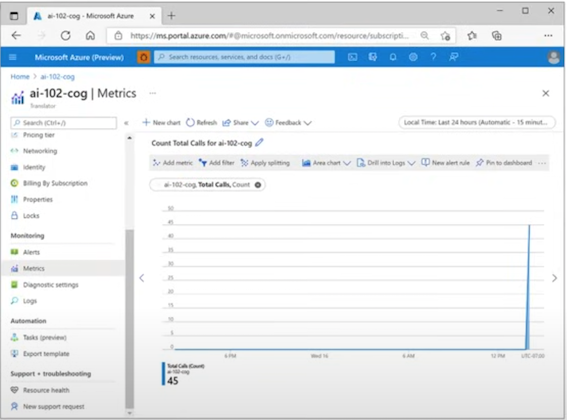The image size is (567, 420).
Task: Open the browser settings ellipsis menu
Action: (x=548, y=35)
